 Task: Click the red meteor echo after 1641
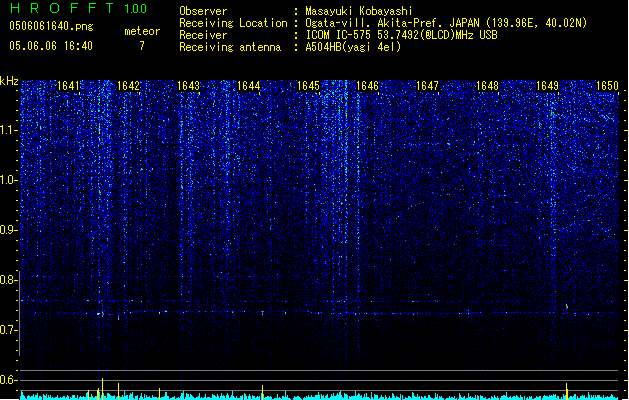click(102, 314)
